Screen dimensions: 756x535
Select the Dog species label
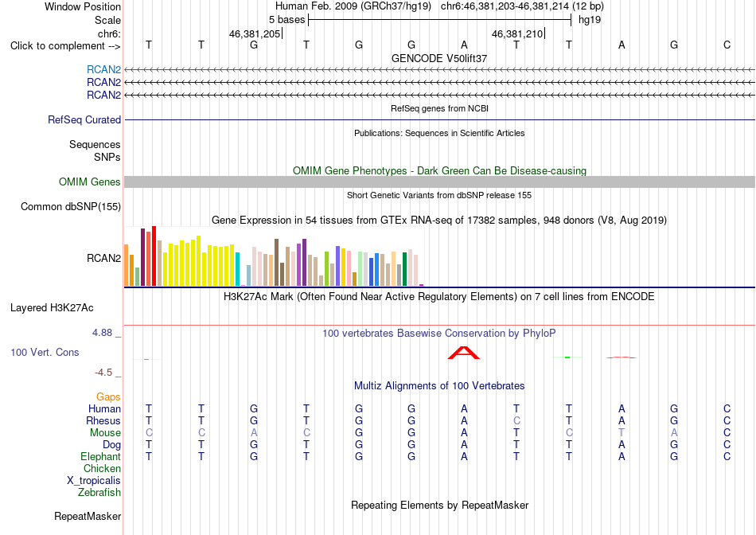(x=112, y=445)
